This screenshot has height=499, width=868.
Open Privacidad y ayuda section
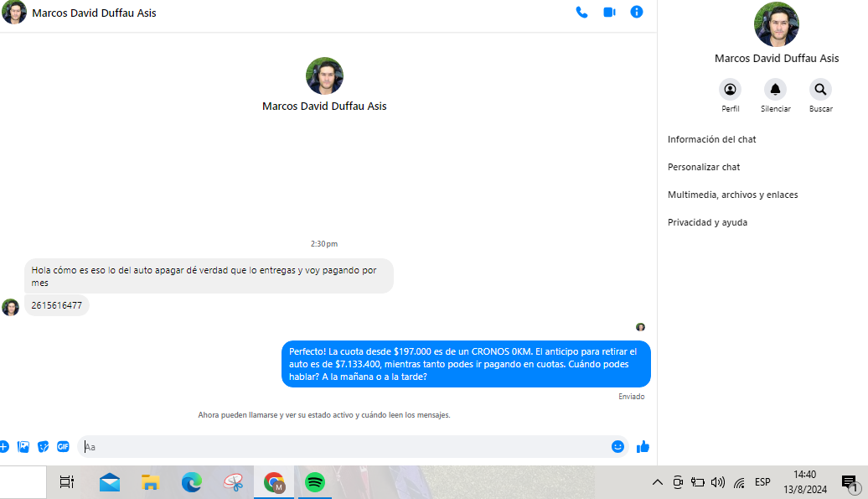pos(707,222)
